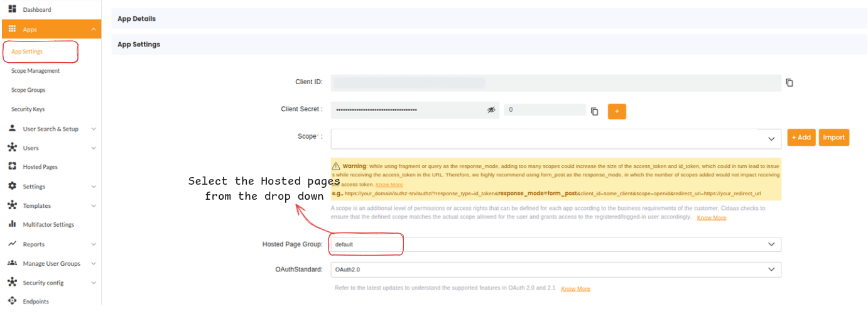Expand the User Search & Setup menu

click(94, 129)
